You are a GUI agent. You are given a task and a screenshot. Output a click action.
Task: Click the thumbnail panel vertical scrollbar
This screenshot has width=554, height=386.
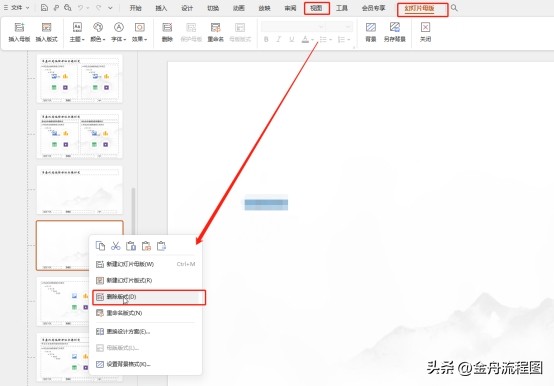click(x=133, y=212)
